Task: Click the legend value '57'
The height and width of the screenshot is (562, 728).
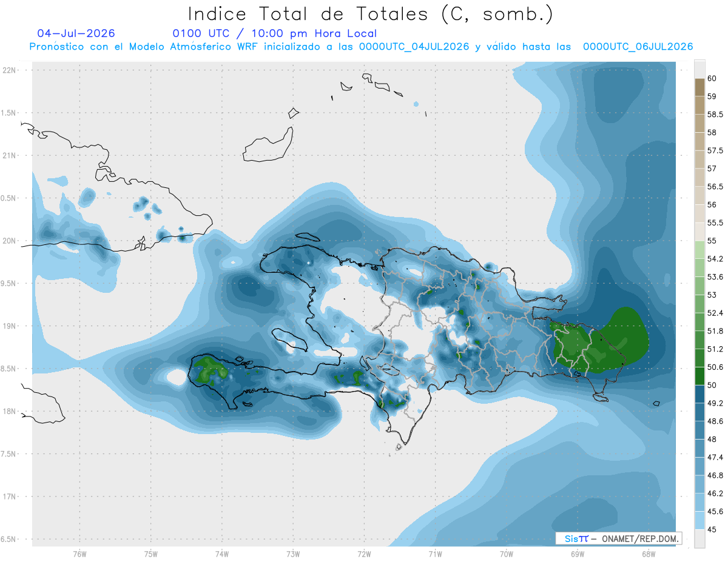Action: pyautogui.click(x=712, y=169)
